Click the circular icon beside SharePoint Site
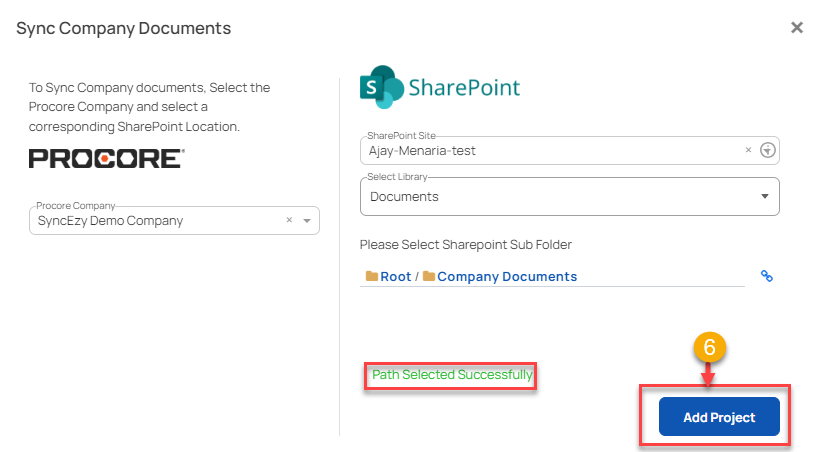 tap(767, 150)
